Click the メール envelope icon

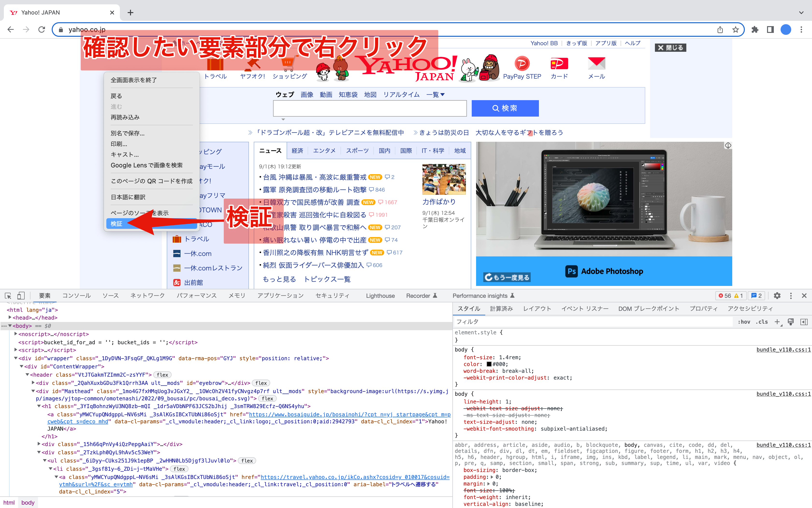click(597, 63)
